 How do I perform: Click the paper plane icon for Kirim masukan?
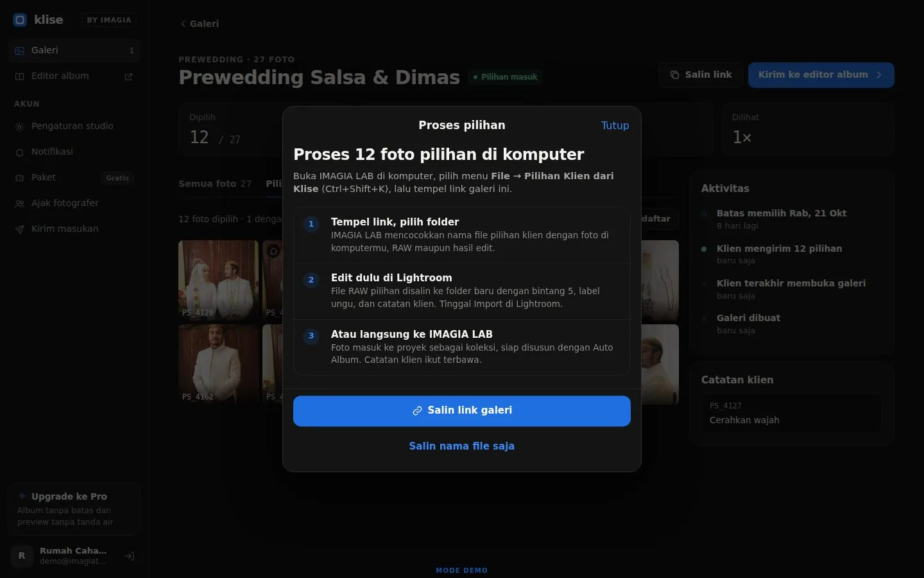click(19, 229)
